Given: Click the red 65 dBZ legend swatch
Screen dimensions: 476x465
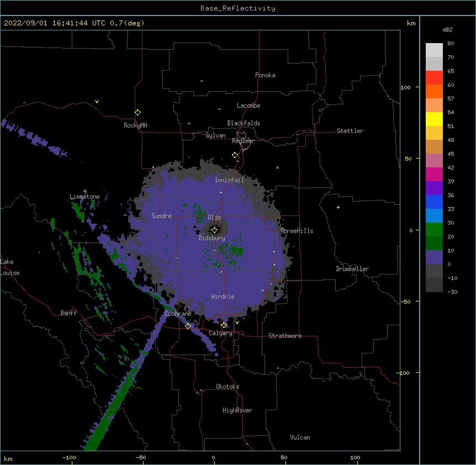Looking at the screenshot, I should [x=434, y=78].
